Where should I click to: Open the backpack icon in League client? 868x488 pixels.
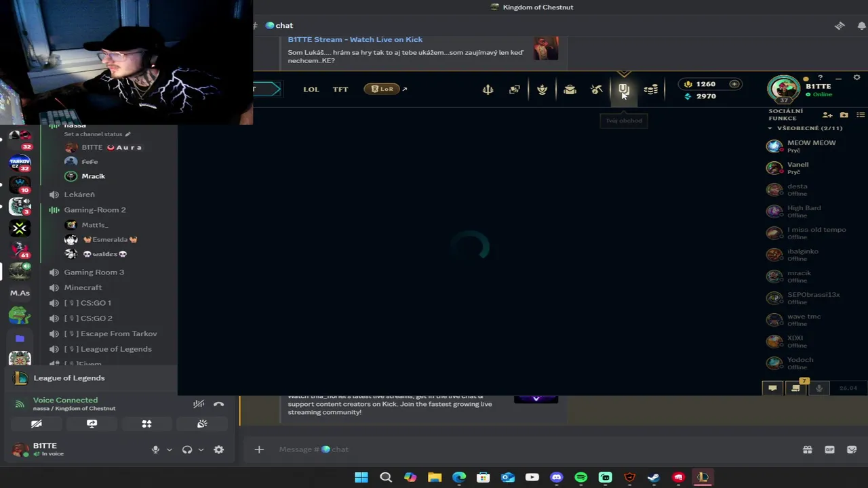click(x=570, y=89)
